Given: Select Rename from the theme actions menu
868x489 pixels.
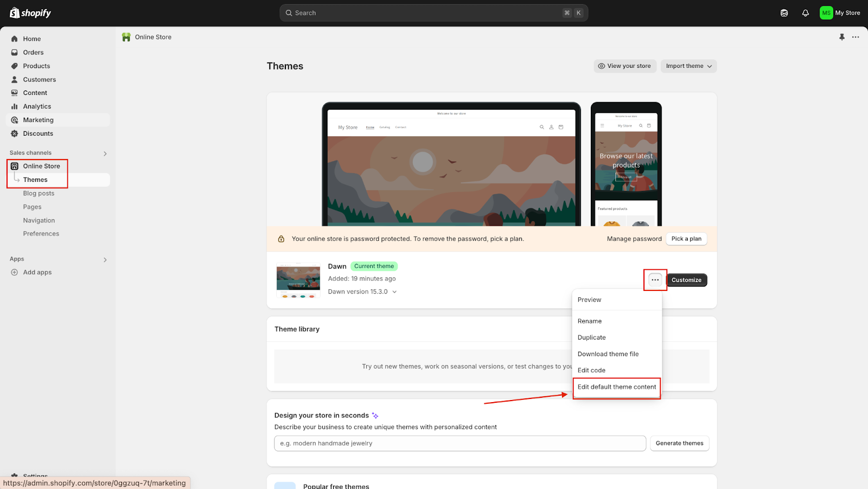Looking at the screenshot, I should point(617,321).
